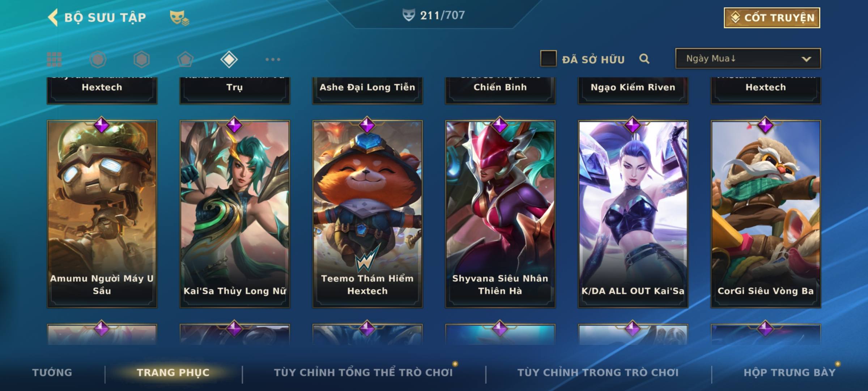View the Amumu Người Máy U Sầu skin
This screenshot has width=868, height=391.
[102, 214]
